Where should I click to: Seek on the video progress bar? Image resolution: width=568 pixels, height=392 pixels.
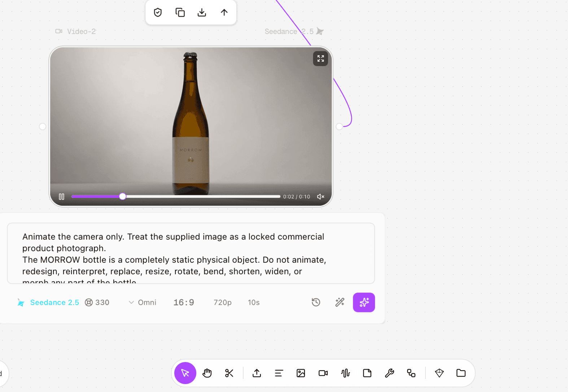tap(176, 196)
